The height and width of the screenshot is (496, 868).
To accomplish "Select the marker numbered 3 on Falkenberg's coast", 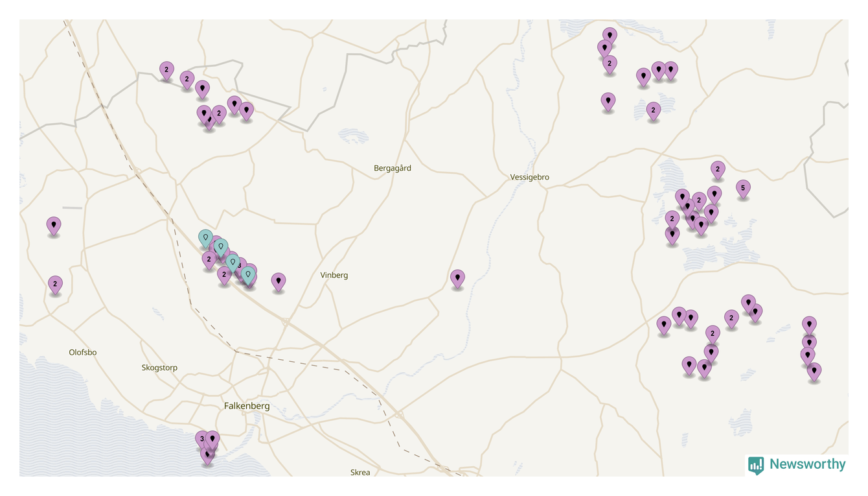I will pyautogui.click(x=201, y=440).
